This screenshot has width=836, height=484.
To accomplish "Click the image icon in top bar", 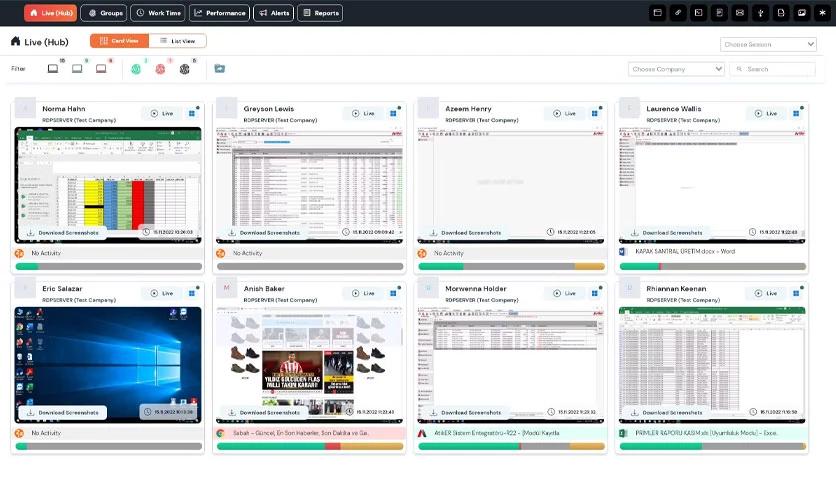I will pyautogui.click(x=801, y=13).
